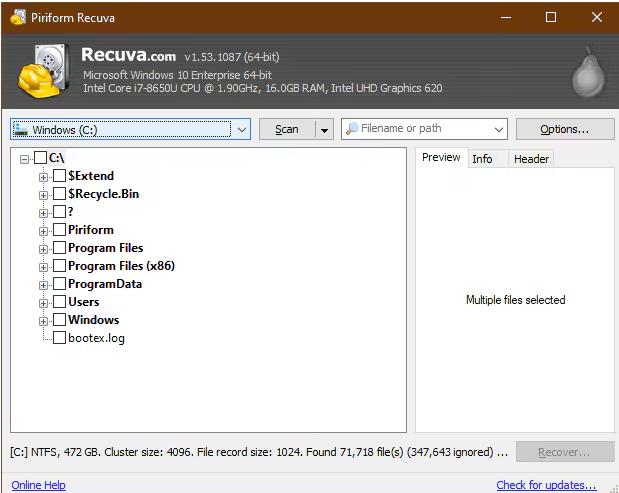Screen dimensions: 619x493
Task: Expand the Program Files (x86) node
Action: (43, 267)
